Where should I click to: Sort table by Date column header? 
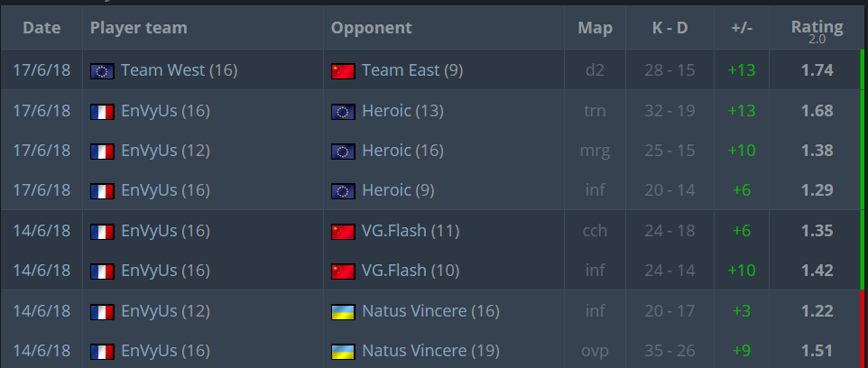pyautogui.click(x=42, y=28)
